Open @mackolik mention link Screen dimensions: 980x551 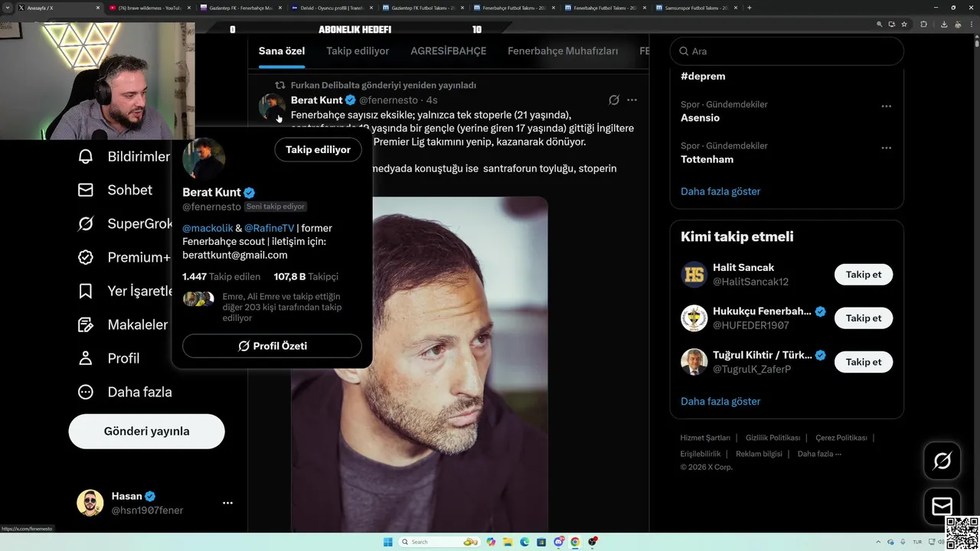(x=207, y=228)
